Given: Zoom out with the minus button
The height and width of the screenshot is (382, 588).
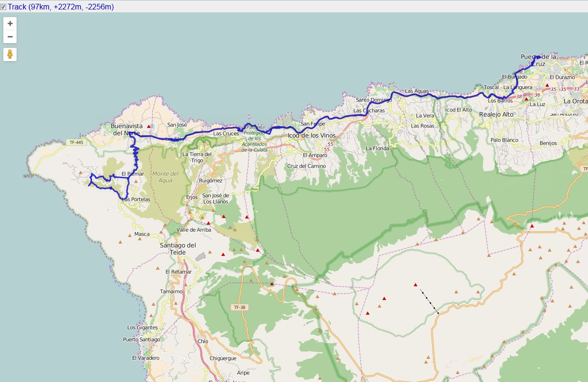Looking at the screenshot, I should click(10, 36).
